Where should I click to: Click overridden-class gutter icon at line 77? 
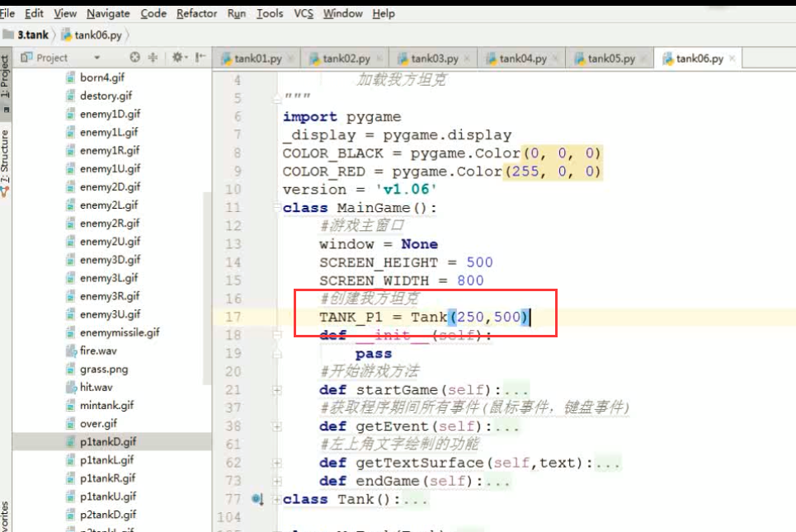tap(257, 500)
